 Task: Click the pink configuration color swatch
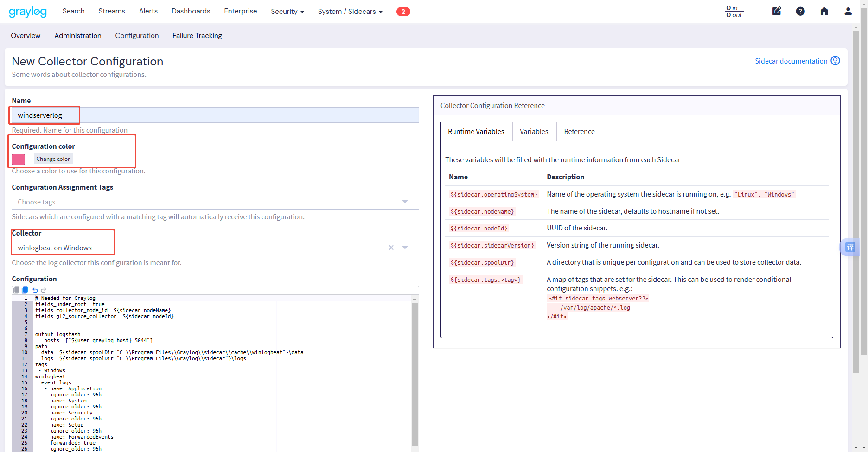coord(19,159)
